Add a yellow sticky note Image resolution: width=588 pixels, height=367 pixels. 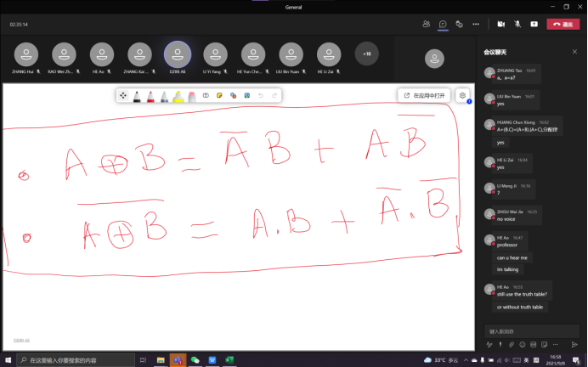click(219, 96)
